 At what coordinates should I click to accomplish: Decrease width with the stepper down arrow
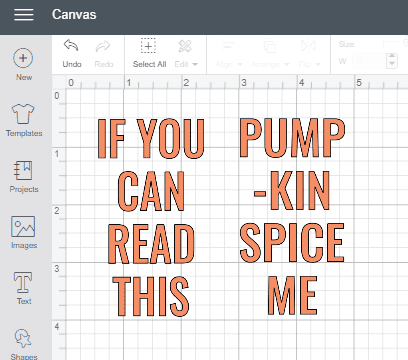(392, 64)
